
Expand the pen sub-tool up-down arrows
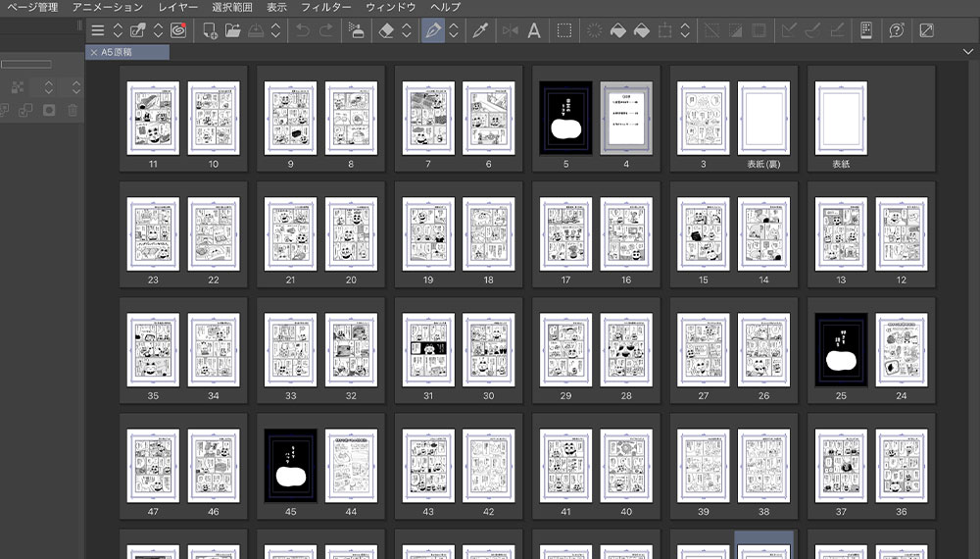[x=454, y=30]
